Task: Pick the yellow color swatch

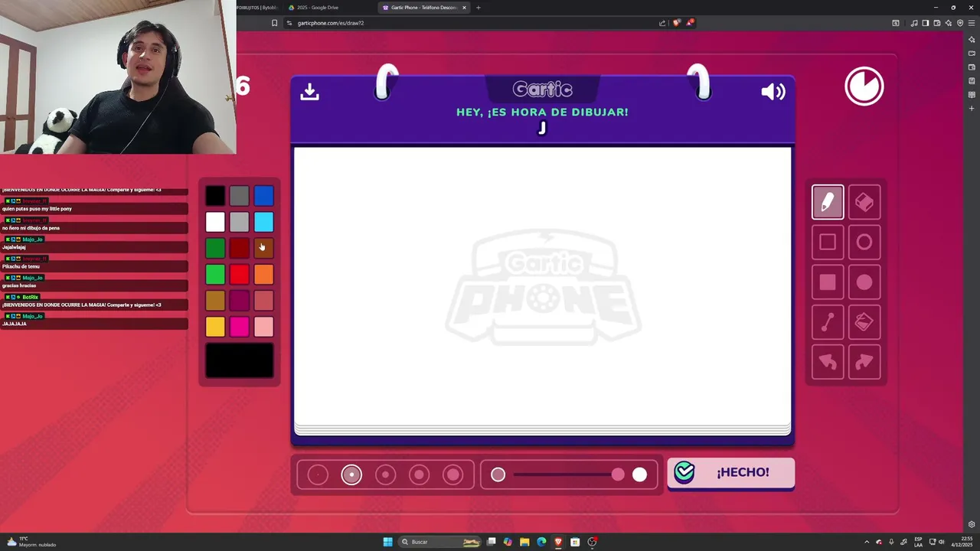Action: pos(215,327)
